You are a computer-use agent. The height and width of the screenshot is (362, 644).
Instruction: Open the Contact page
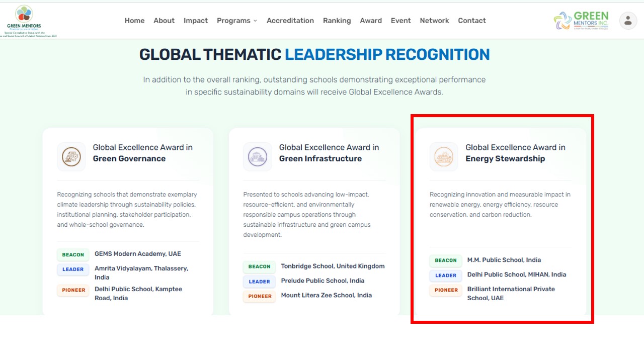(472, 21)
